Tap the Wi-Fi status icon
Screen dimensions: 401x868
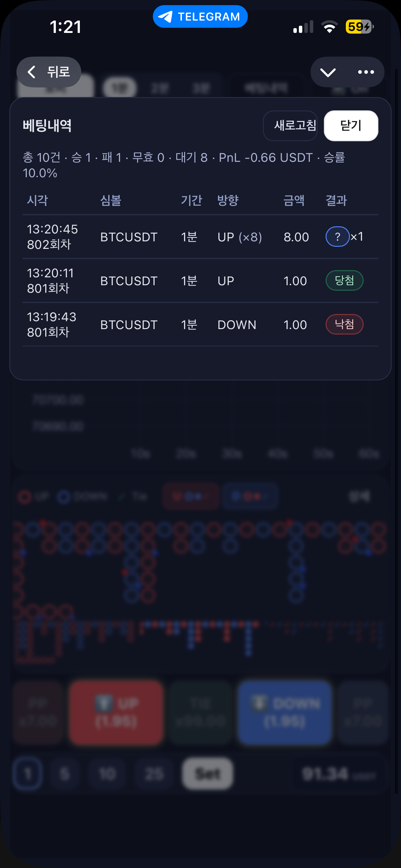pyautogui.click(x=329, y=27)
